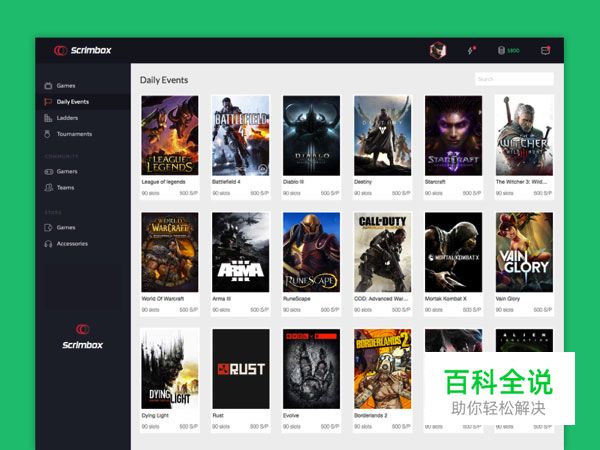Open Teams community menu item
The image size is (600, 450).
[x=65, y=188]
